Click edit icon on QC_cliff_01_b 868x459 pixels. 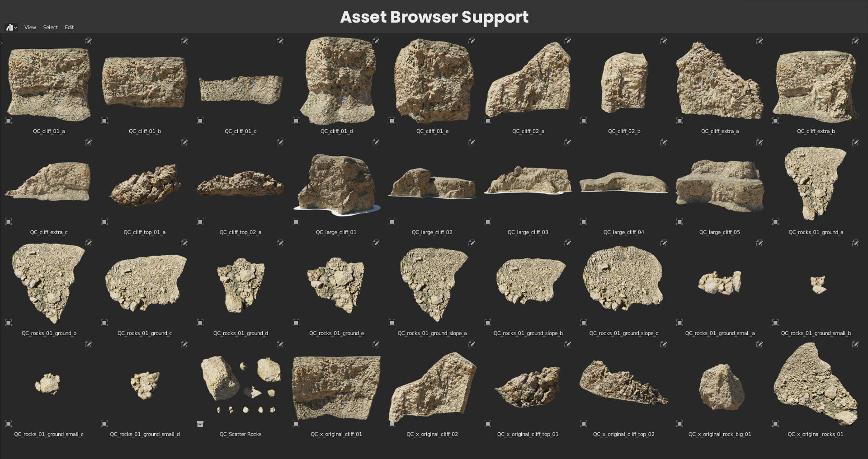[x=184, y=41]
